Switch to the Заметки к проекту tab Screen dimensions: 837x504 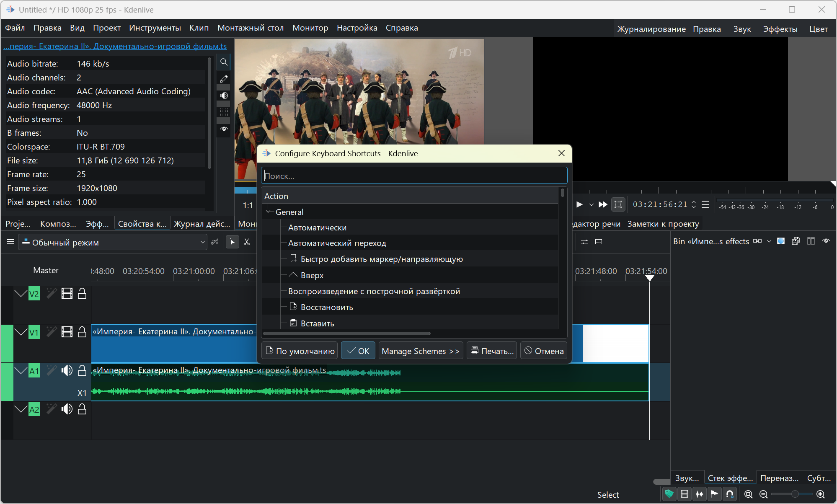coord(663,224)
